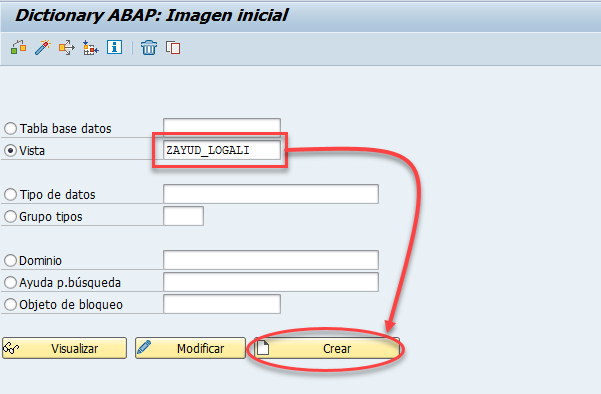Screen dimensions: 601x394
Task: Click the Check object toolbar icon
Action: click(18, 48)
